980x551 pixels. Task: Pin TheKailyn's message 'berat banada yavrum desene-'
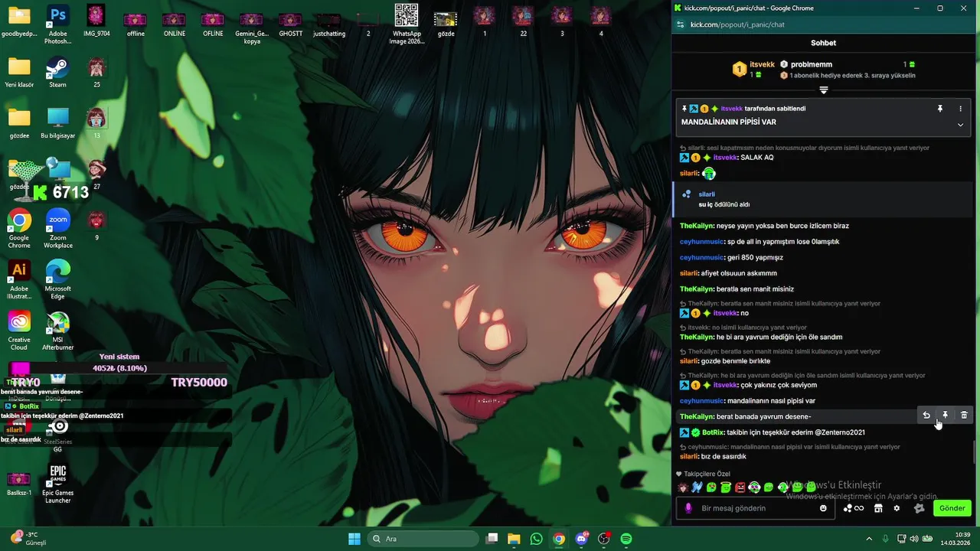(x=945, y=416)
